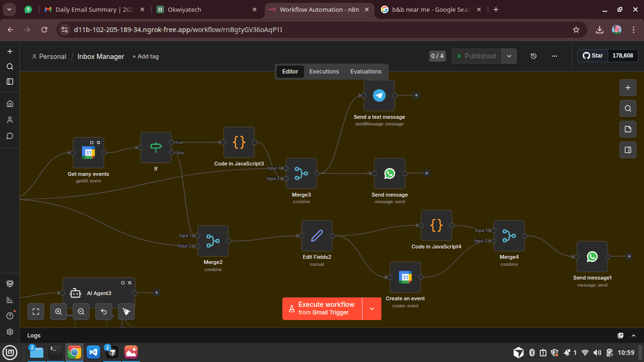
Task: Toggle the Published workflow status button
Action: click(476, 56)
